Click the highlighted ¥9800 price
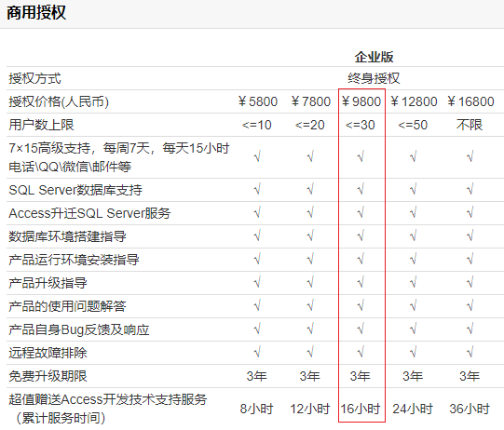Viewport: 504px width, 430px height. point(361,101)
